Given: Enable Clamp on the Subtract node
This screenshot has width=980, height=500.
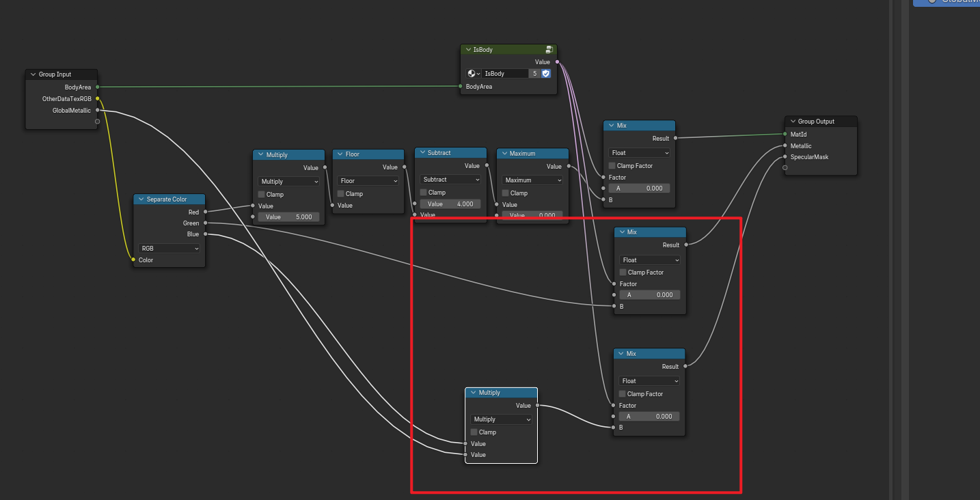Looking at the screenshot, I should point(424,193).
